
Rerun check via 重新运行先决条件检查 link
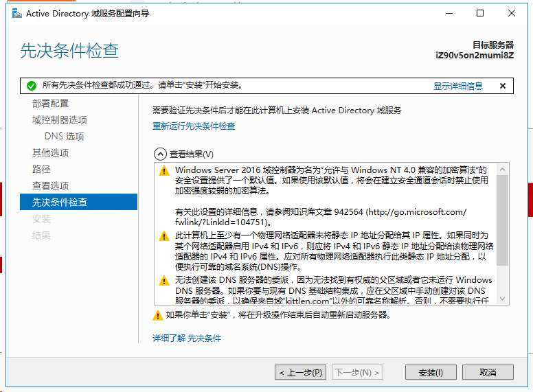pyautogui.click(x=194, y=126)
